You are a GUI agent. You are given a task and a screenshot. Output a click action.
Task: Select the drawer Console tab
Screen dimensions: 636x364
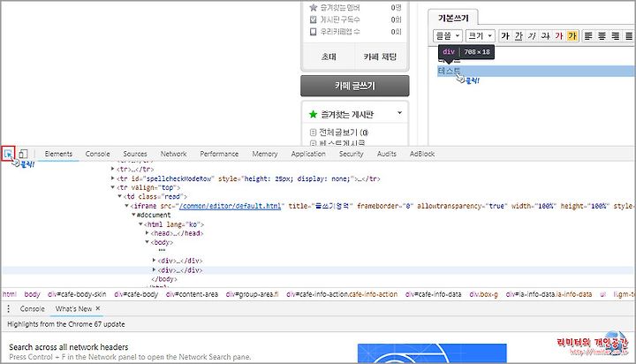coord(32,309)
